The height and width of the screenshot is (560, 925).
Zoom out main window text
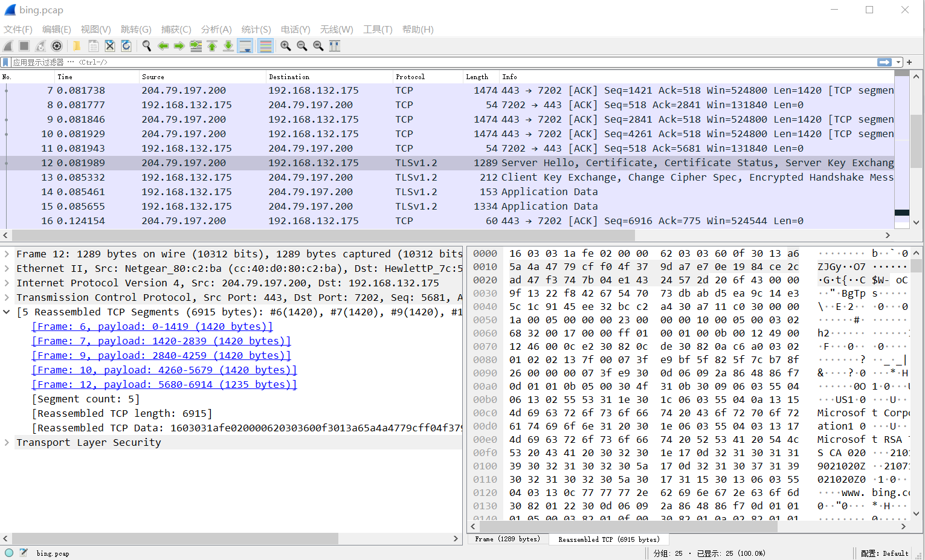tap(302, 46)
